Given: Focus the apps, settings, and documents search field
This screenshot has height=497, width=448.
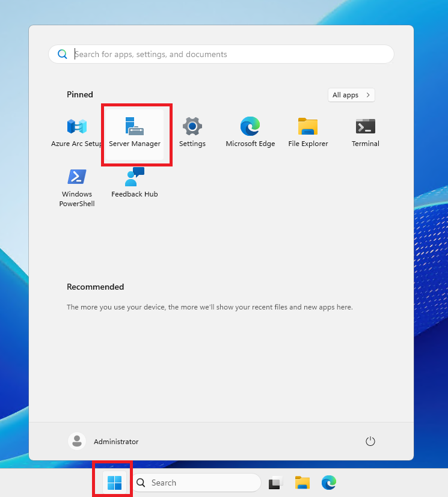Looking at the screenshot, I should [221, 54].
